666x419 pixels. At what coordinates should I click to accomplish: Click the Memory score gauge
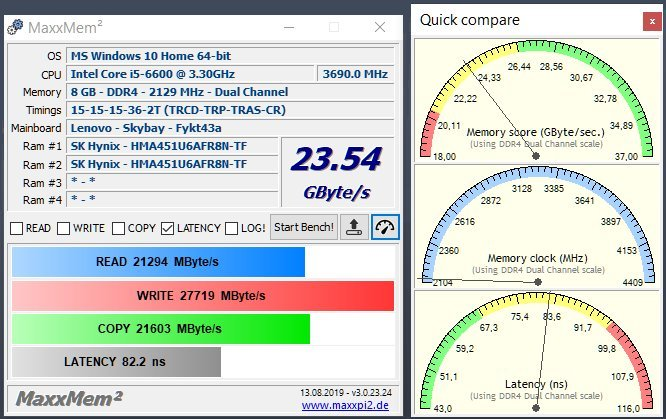536,100
